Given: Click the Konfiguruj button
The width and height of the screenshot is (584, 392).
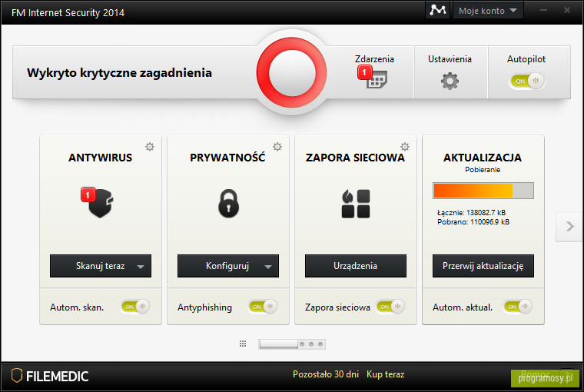Looking at the screenshot, I should point(227,266).
